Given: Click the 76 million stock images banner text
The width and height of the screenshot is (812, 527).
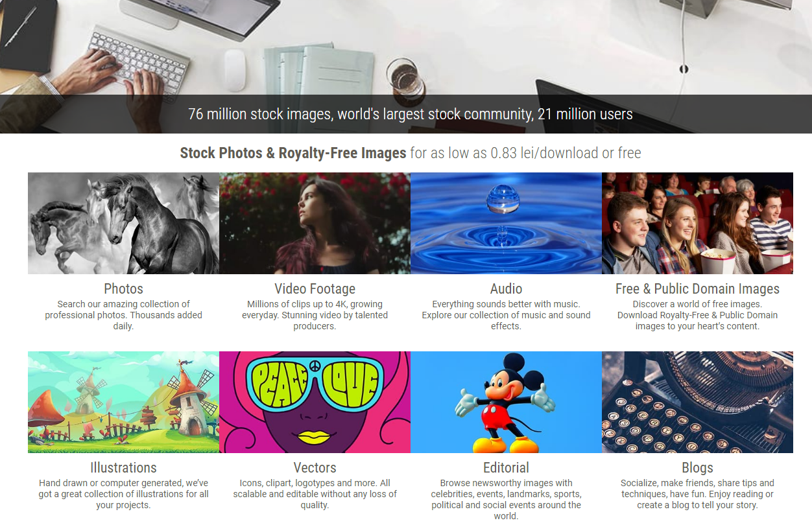Looking at the screenshot, I should pyautogui.click(x=411, y=114).
